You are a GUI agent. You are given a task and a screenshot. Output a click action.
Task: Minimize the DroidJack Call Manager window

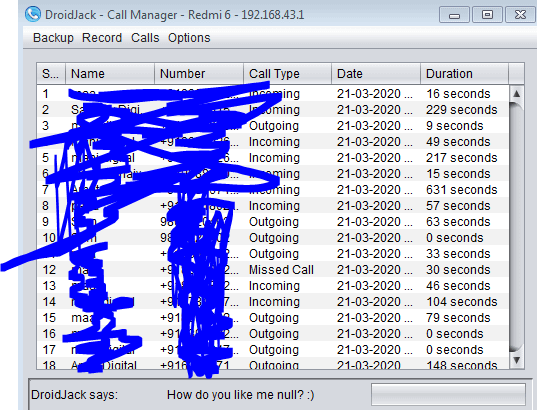pos(454,15)
